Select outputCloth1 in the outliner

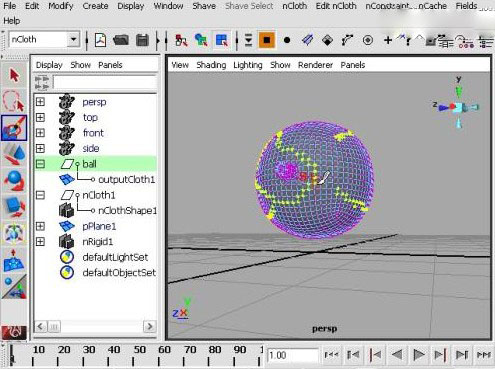tap(126, 179)
